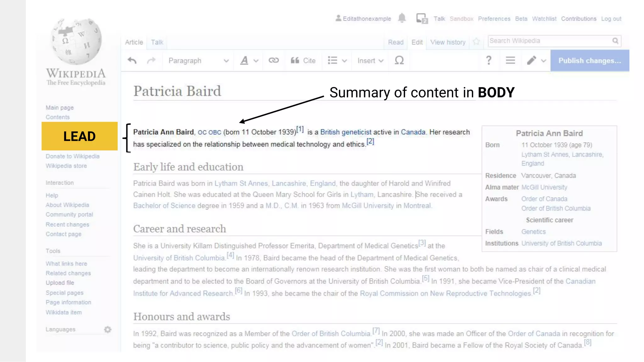Select the Read tab
The height and width of the screenshot is (362, 644).
coord(396,42)
